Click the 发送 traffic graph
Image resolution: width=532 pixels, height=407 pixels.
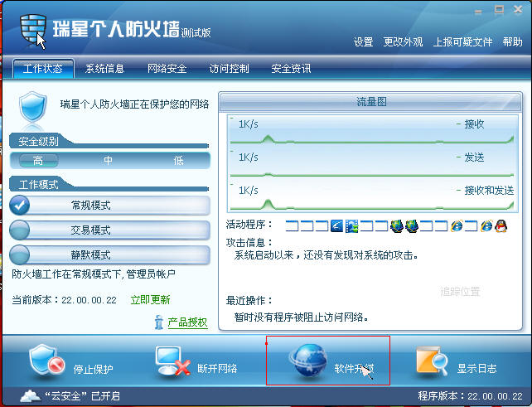tap(372, 163)
